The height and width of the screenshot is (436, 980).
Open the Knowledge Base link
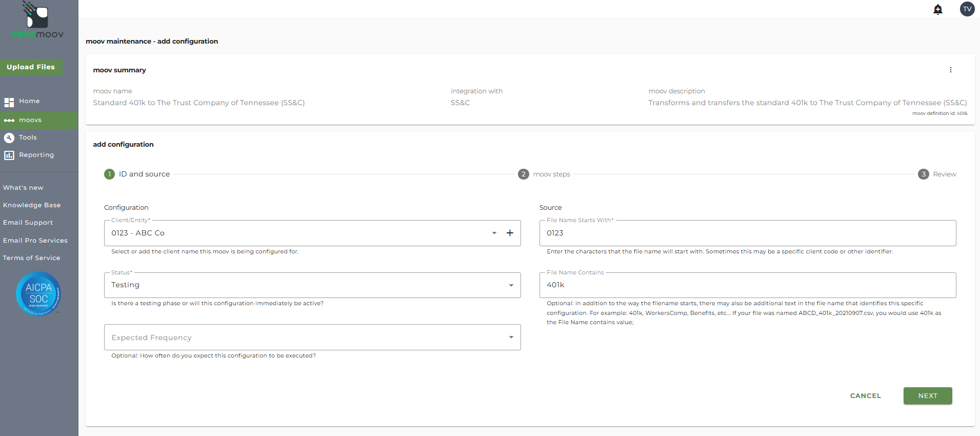32,205
